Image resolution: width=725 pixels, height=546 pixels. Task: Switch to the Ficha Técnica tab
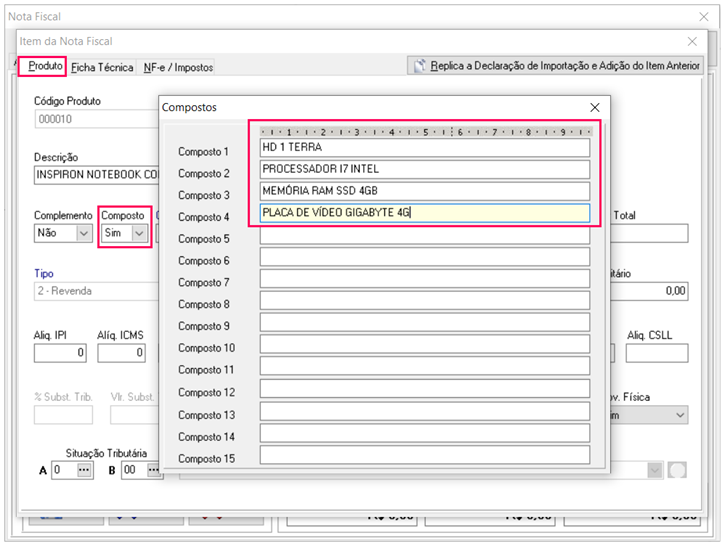tap(102, 67)
